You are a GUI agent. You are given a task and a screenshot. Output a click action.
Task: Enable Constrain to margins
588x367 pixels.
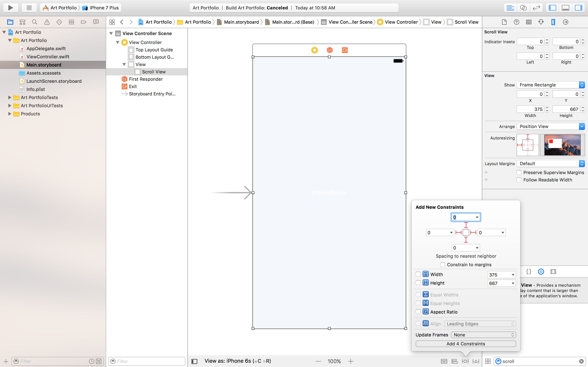coord(443,265)
